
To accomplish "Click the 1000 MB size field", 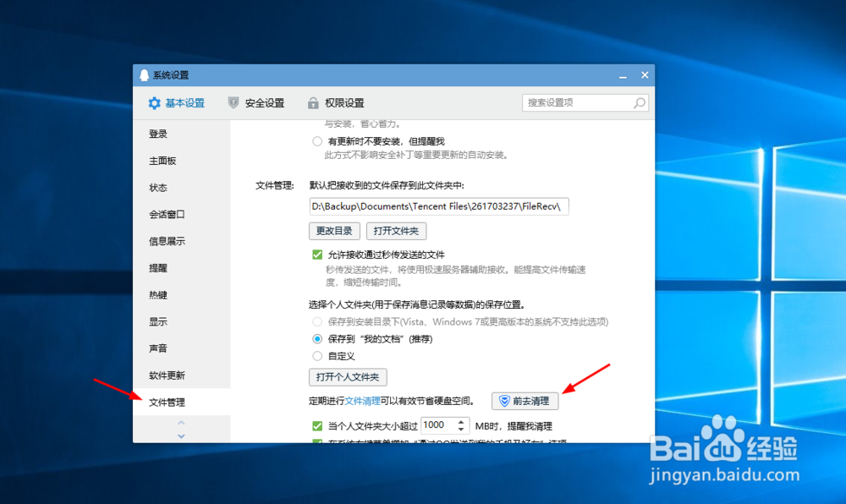I will pos(438,425).
